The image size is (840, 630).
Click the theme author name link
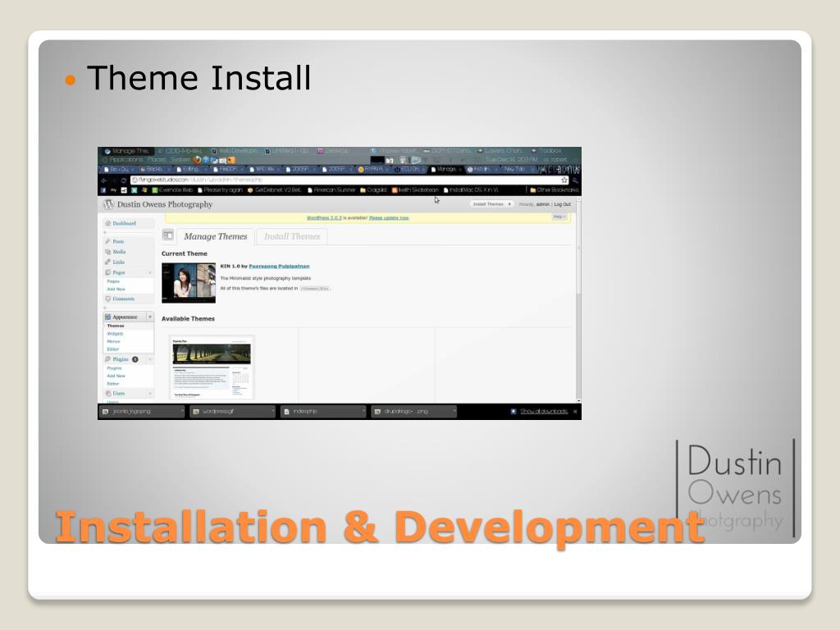(x=279, y=267)
